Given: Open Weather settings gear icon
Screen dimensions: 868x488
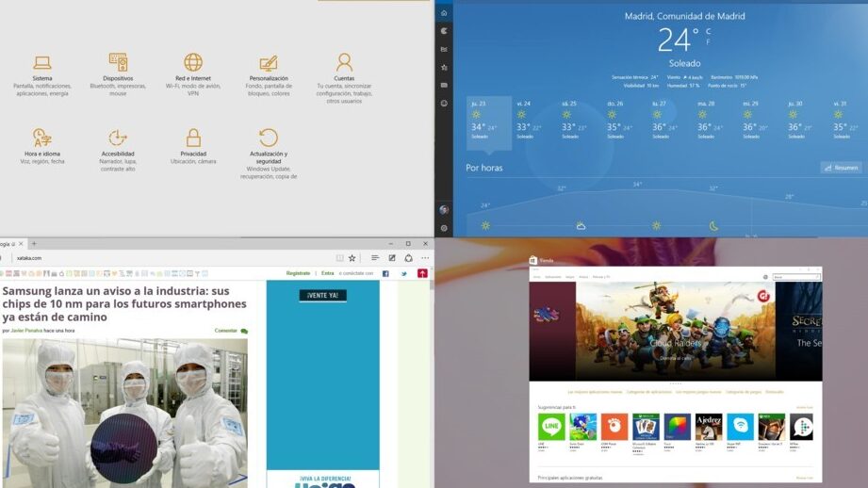Looking at the screenshot, I should tap(444, 228).
